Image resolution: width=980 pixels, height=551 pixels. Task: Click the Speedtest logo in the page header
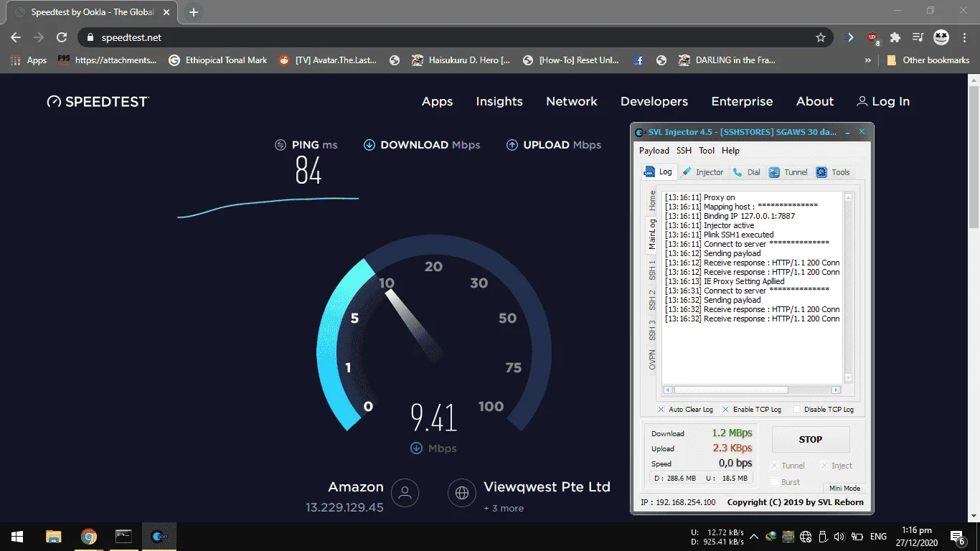[98, 101]
